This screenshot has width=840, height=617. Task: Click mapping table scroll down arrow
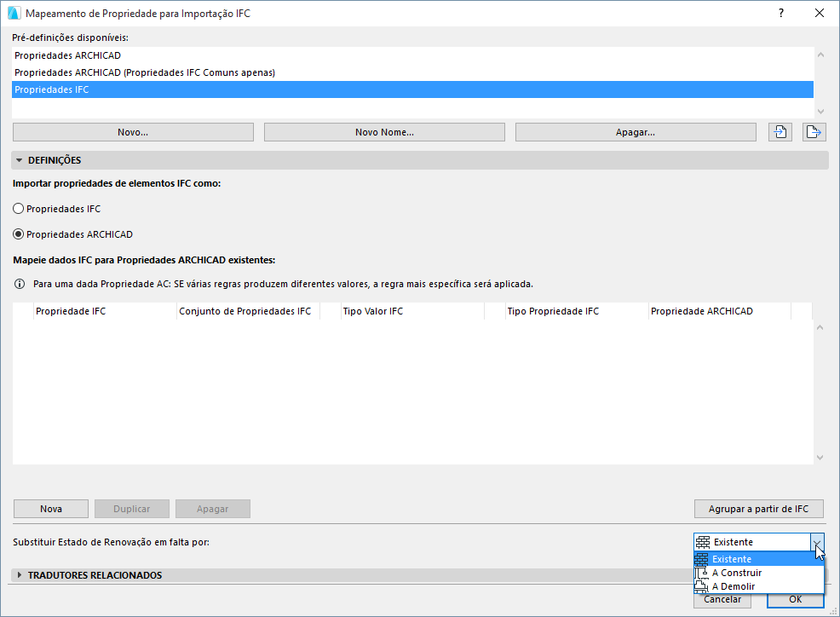(820, 458)
